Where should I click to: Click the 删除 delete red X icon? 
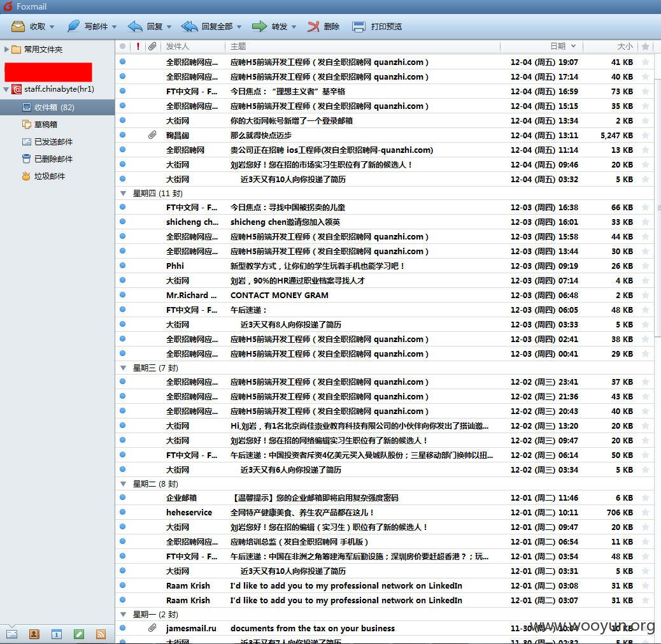coord(313,27)
